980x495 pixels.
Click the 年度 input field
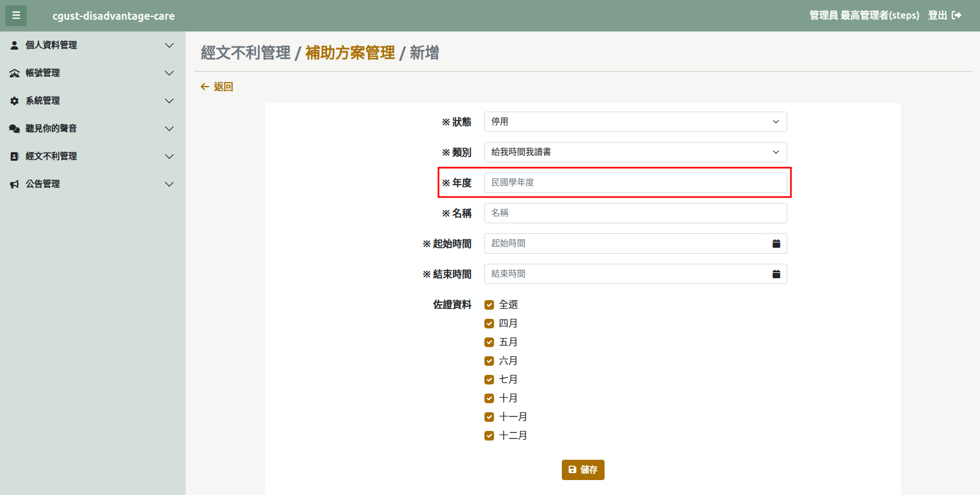pos(636,183)
